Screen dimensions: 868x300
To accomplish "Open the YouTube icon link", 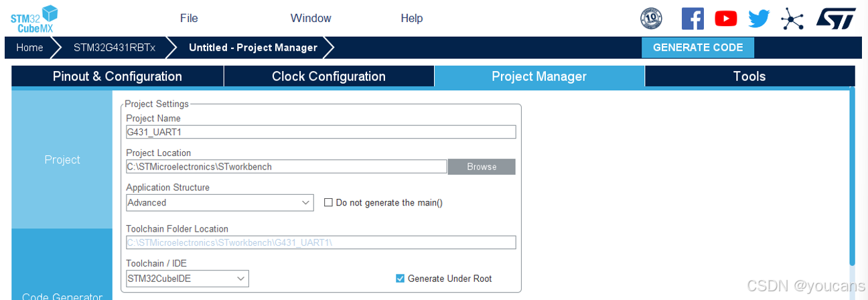I will [726, 19].
